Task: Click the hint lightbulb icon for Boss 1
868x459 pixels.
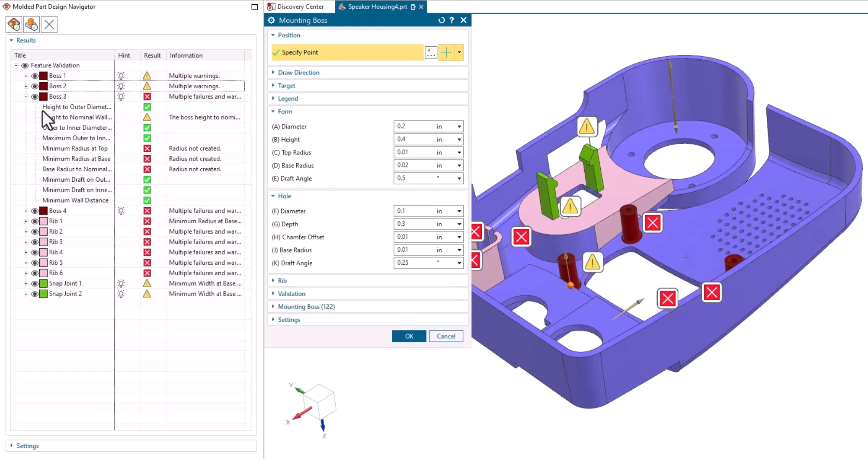Action: point(121,76)
